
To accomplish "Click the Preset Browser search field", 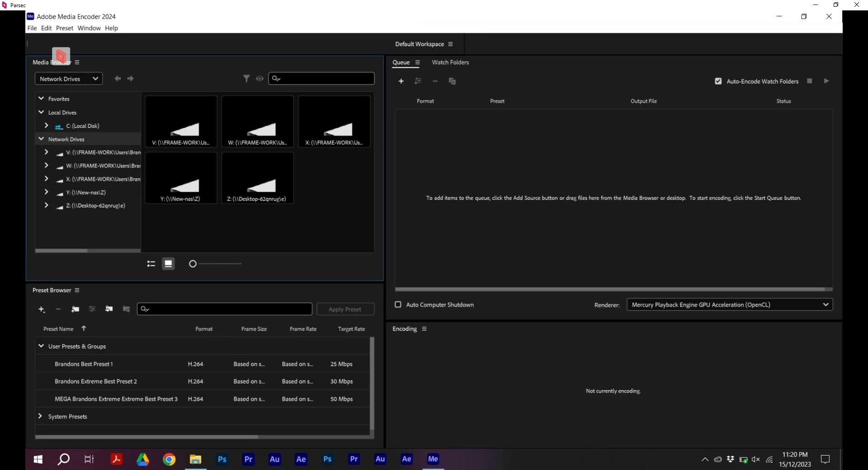I will [x=225, y=309].
